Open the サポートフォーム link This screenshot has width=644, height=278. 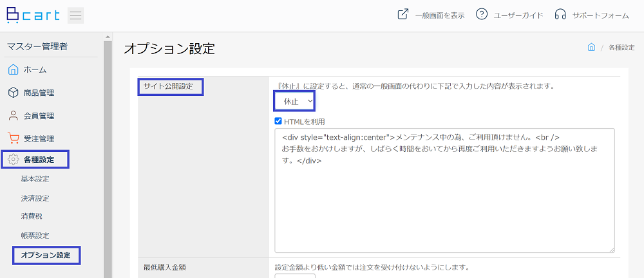[x=600, y=15]
